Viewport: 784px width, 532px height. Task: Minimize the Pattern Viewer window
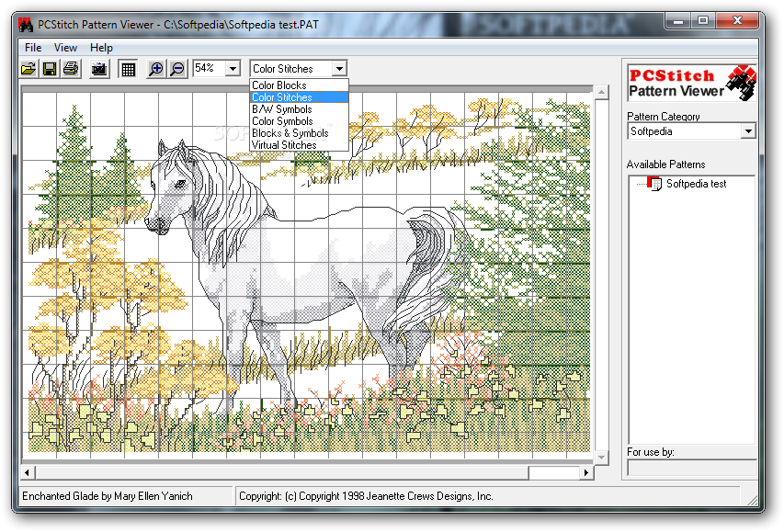678,20
